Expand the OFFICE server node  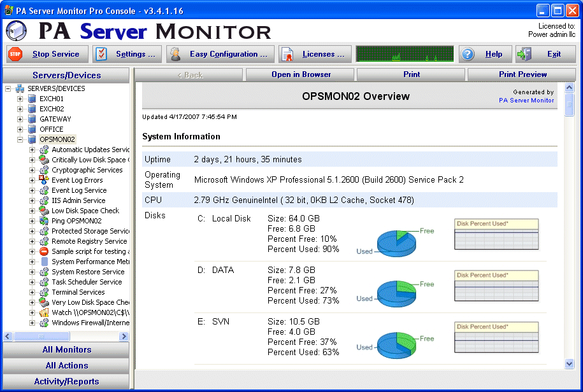coord(20,130)
